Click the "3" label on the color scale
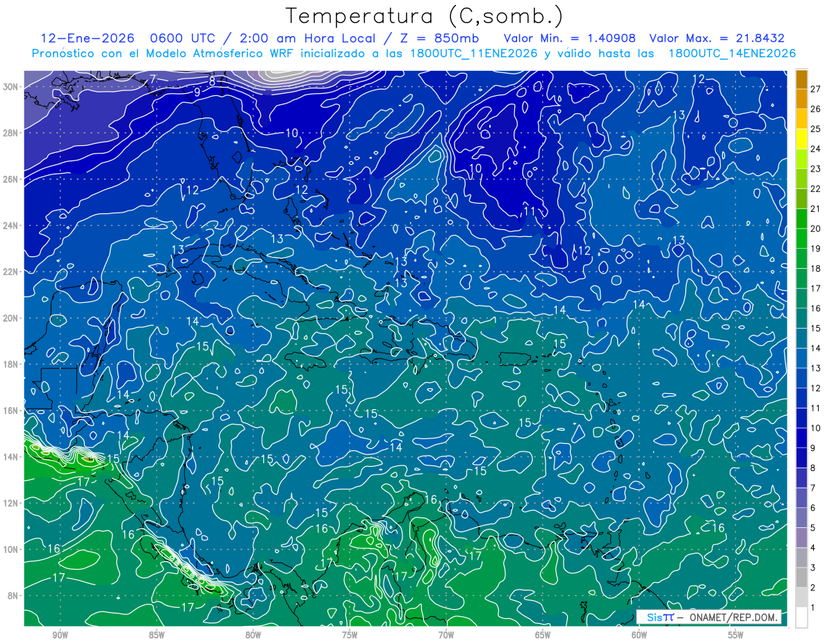Image resolution: width=834 pixels, height=644 pixels. (813, 568)
